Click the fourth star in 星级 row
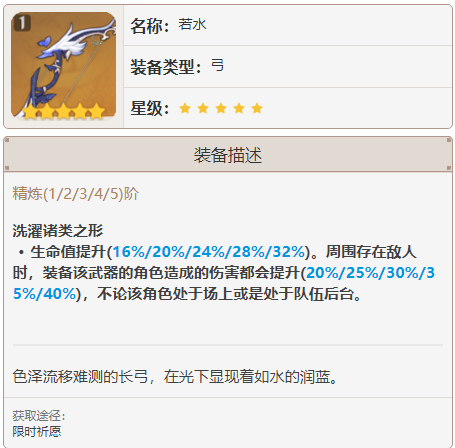This screenshot has width=455, height=448. pos(239,108)
